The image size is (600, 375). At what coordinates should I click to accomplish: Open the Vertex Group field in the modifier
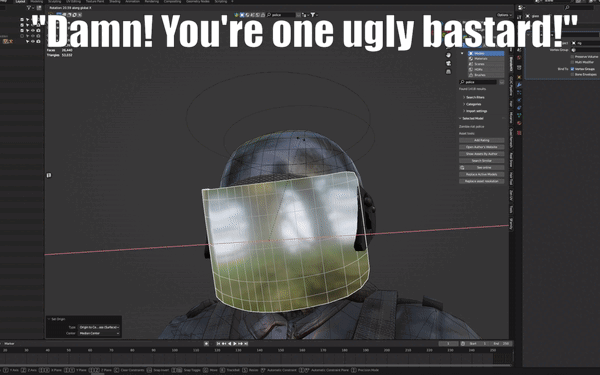(x=585, y=50)
